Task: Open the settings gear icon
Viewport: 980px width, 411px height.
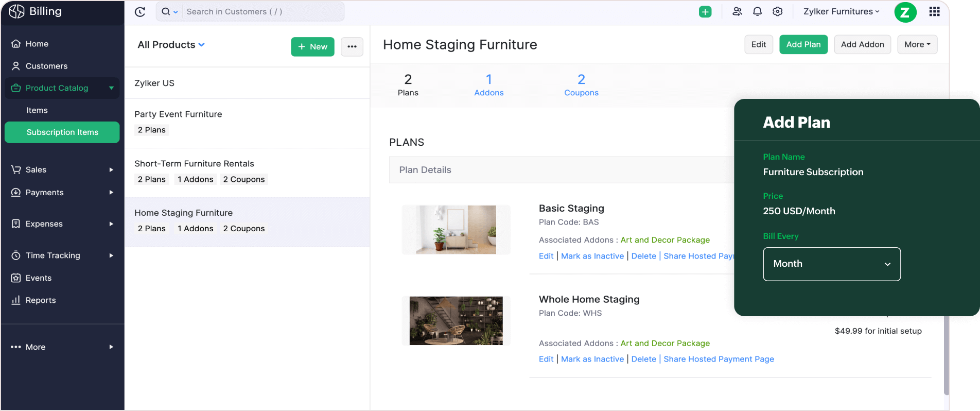Action: [x=778, y=11]
